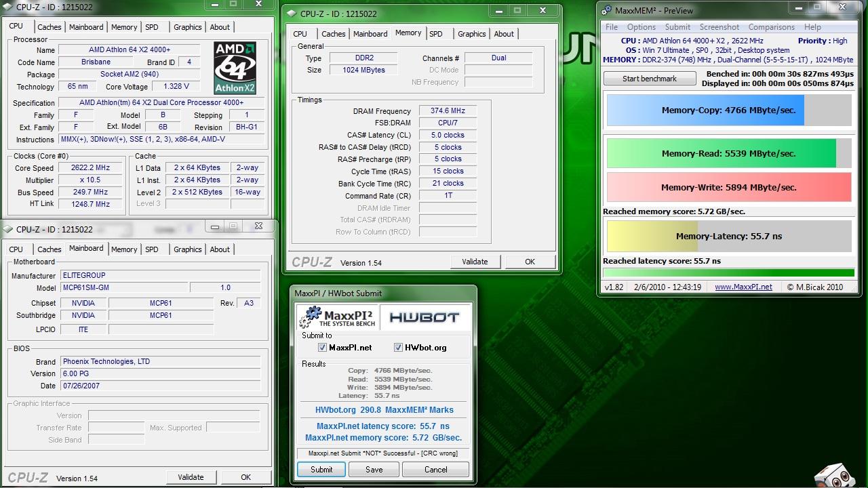This screenshot has height=488, width=868.
Task: Click the MaxxPI² system bench logo
Action: pos(336,317)
